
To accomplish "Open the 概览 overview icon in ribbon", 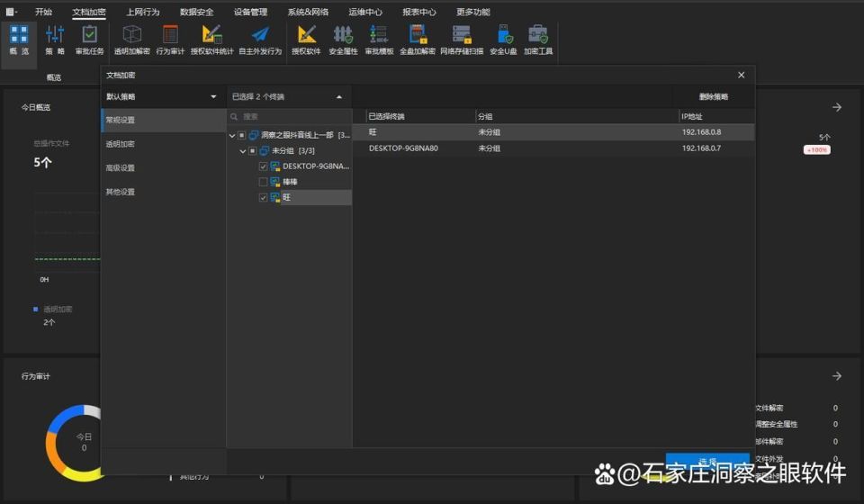I will [x=19, y=35].
